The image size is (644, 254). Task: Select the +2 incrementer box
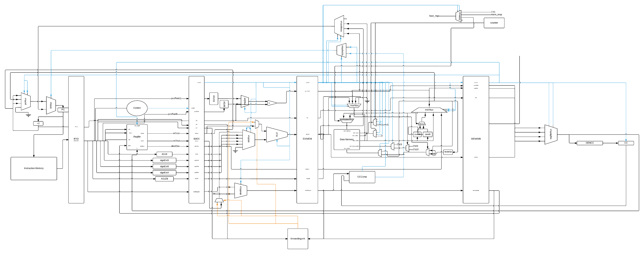38,123
